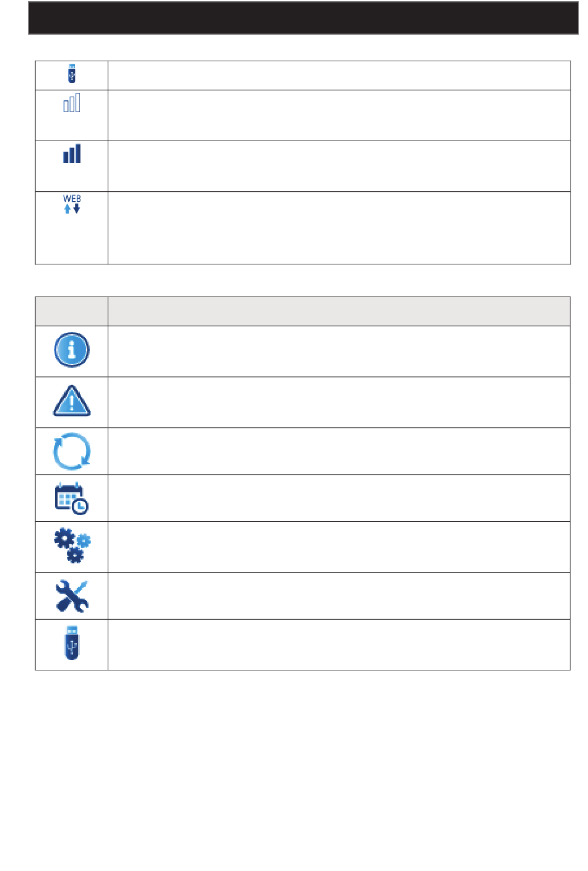Click the blank cell beside the gears icon
Screen dimensions: 588x871
click(x=339, y=547)
